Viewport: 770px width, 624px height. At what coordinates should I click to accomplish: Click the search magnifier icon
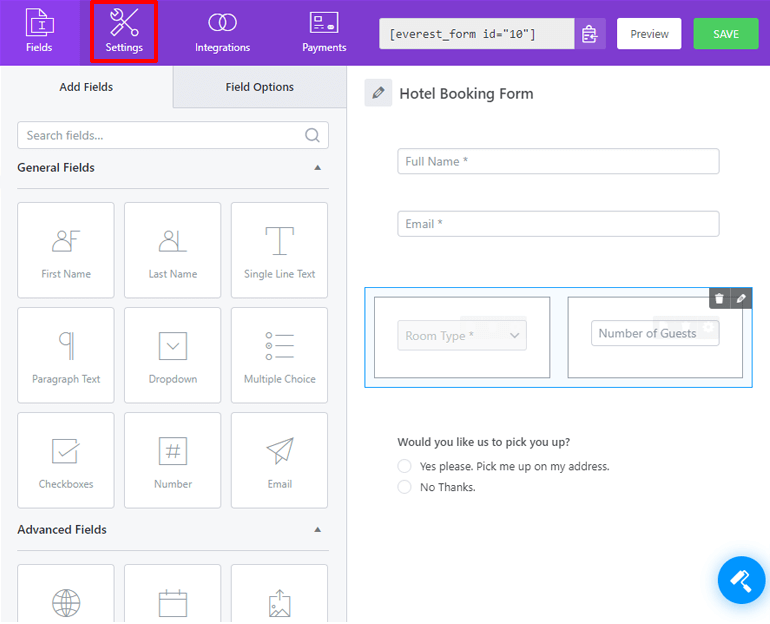(312, 135)
